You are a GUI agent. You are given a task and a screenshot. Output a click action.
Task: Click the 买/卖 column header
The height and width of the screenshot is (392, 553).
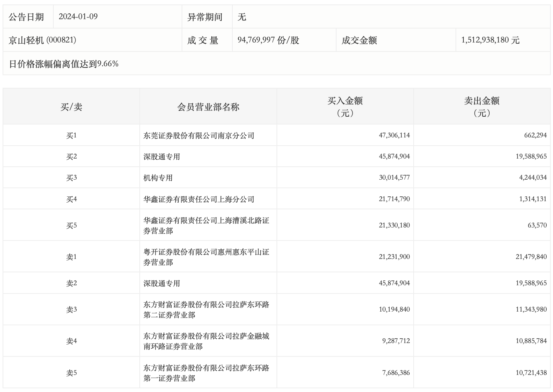71,107
